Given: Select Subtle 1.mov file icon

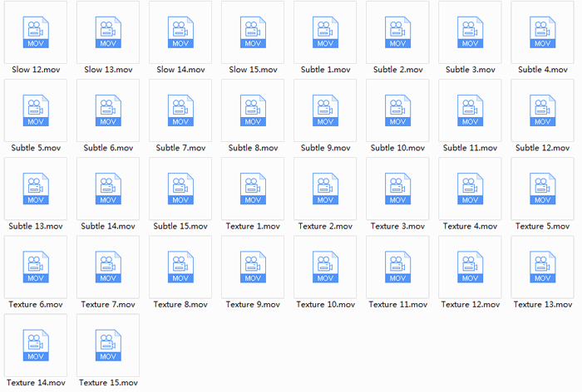Looking at the screenshot, I should (324, 32).
